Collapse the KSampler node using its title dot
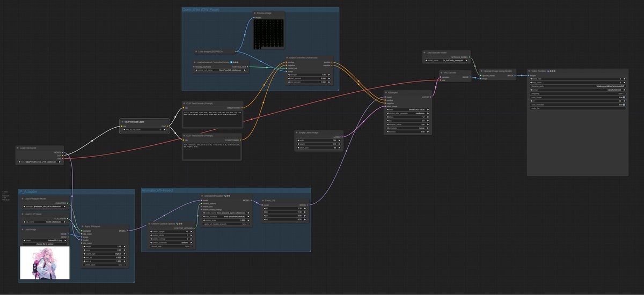The image size is (644, 295). [386, 92]
